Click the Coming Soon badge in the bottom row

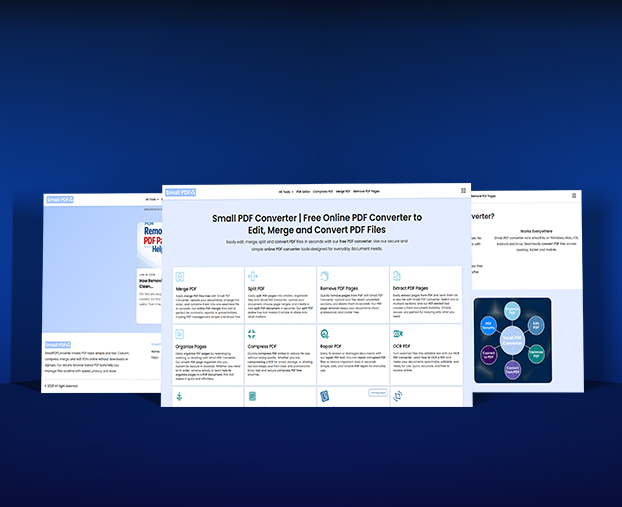pos(378,393)
